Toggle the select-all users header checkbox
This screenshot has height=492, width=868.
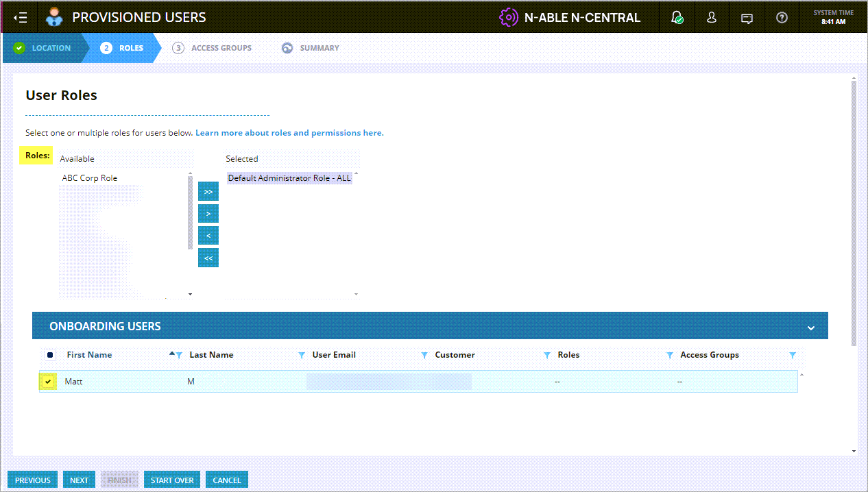tap(49, 355)
